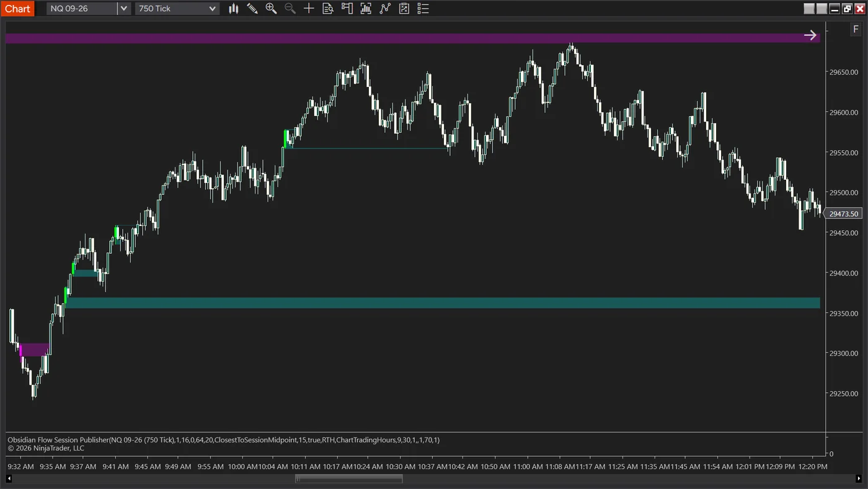Viewport: 868px width, 489px height.
Task: Open the bar type candlestick menu
Action: pos(234,9)
